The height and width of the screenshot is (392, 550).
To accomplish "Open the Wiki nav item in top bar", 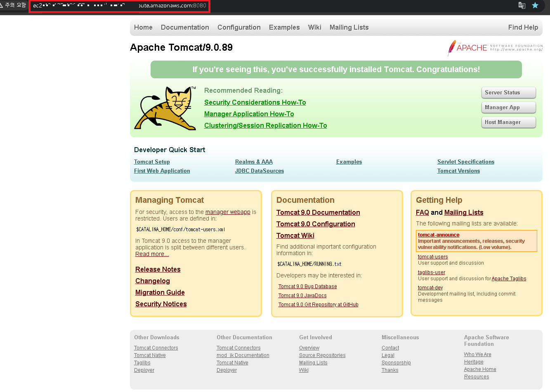I will coord(314,27).
